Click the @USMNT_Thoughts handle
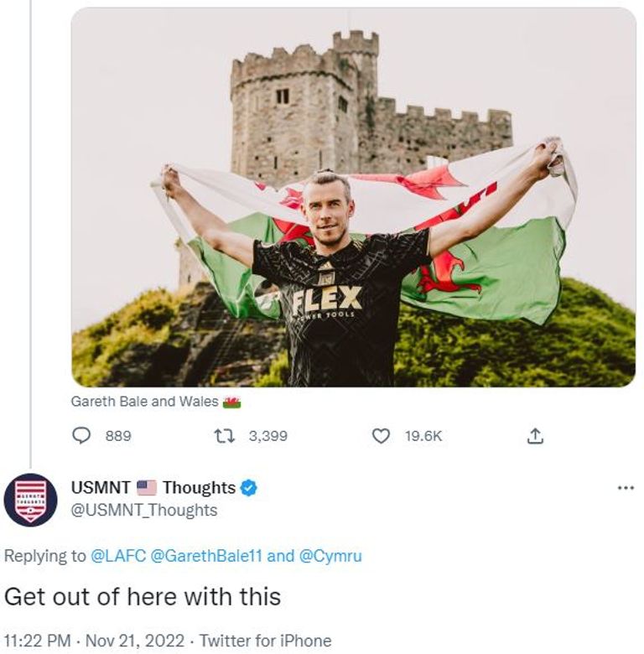Image resolution: width=644 pixels, height=654 pixels. pos(146,511)
